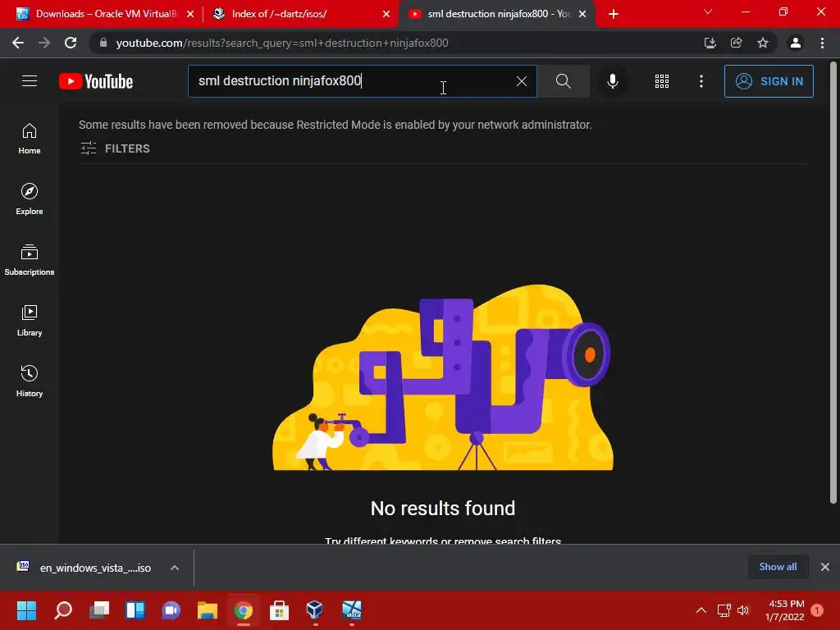Open History in the sidebar
Image resolution: width=840 pixels, height=630 pixels.
[30, 381]
